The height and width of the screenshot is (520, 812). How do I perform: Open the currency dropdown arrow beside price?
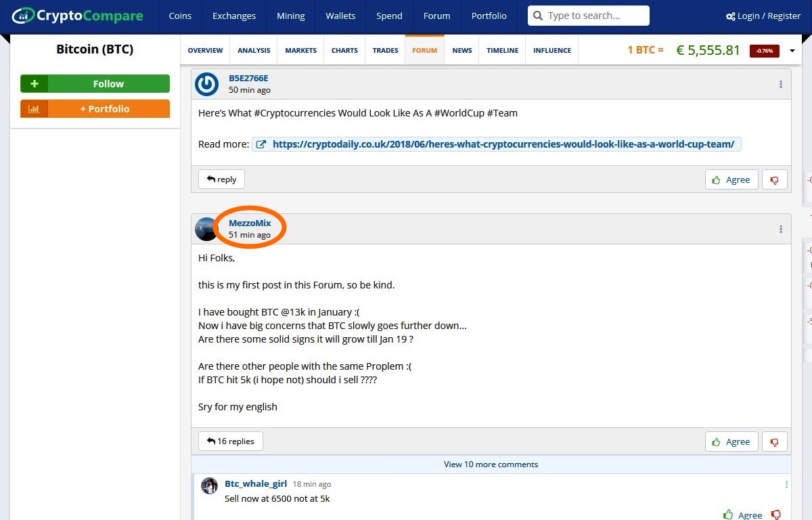[x=792, y=51]
